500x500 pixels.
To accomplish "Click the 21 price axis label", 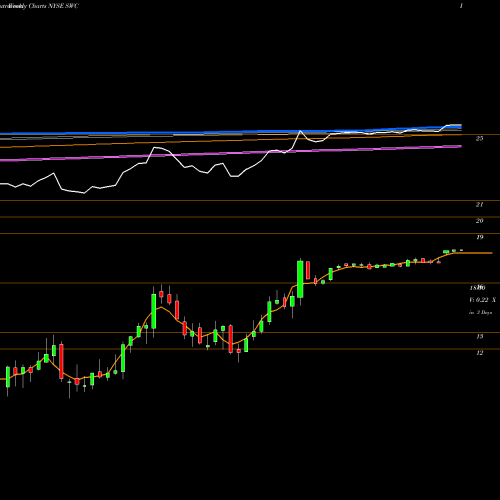I will (479, 205).
